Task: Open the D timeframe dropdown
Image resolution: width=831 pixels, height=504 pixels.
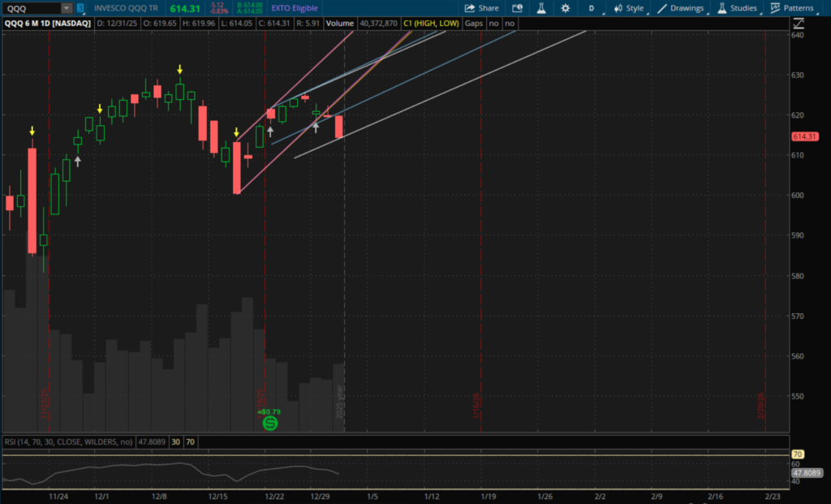Action: coord(591,8)
